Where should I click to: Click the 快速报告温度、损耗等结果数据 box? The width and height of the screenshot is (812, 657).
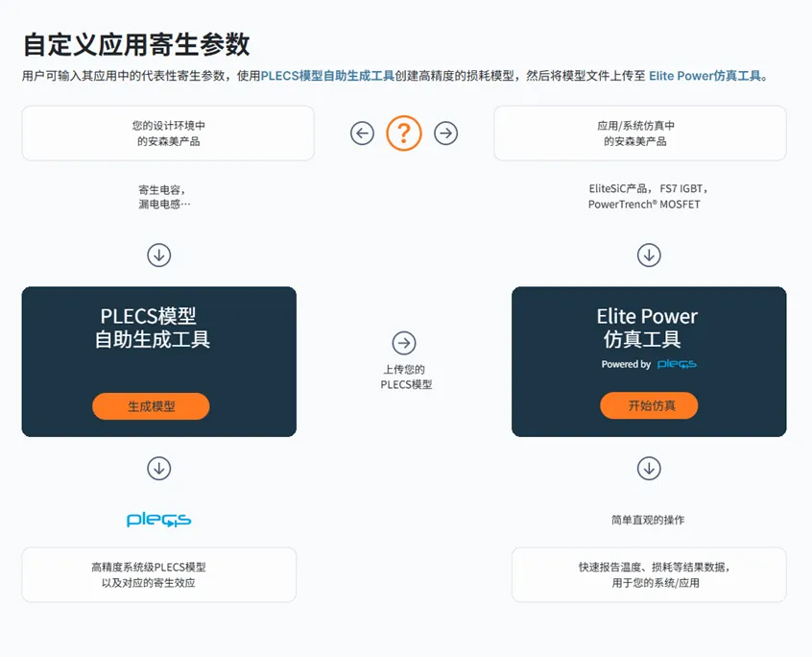click(649, 574)
